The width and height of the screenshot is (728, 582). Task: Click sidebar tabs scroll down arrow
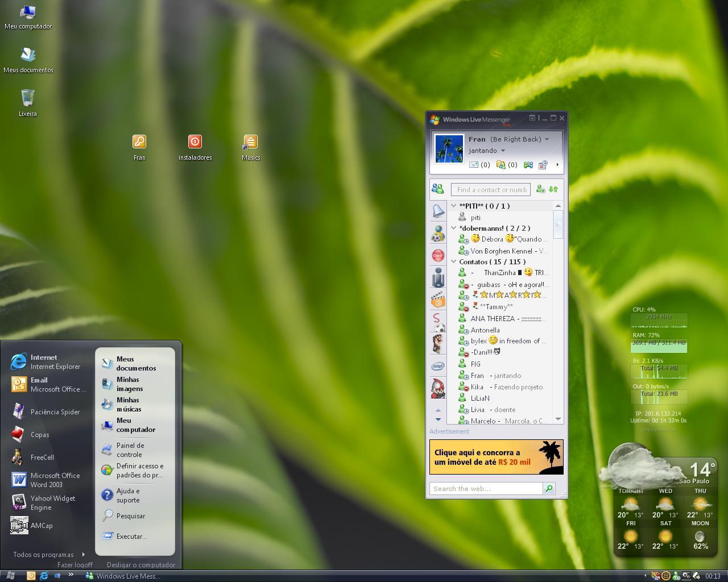click(438, 419)
